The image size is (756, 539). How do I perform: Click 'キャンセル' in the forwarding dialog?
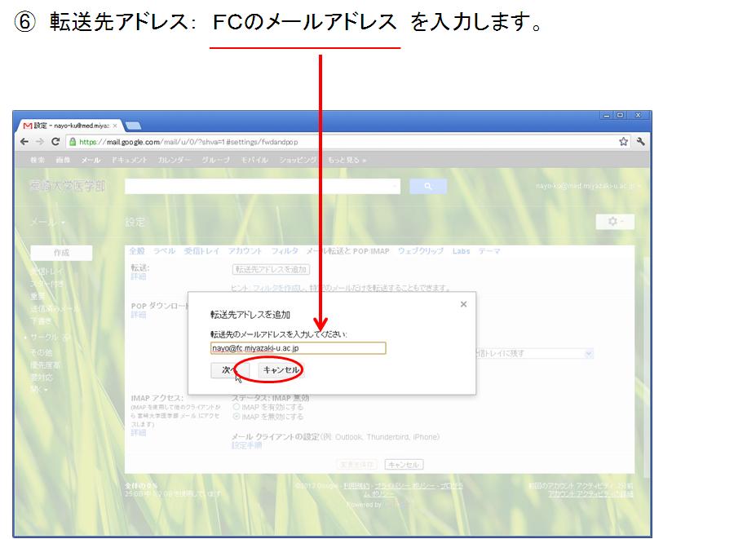(x=281, y=370)
